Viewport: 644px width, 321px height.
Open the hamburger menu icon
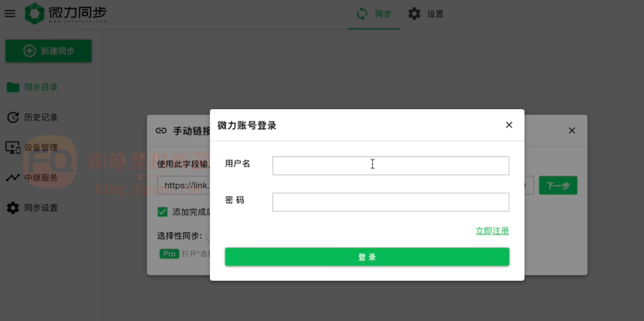[x=10, y=14]
